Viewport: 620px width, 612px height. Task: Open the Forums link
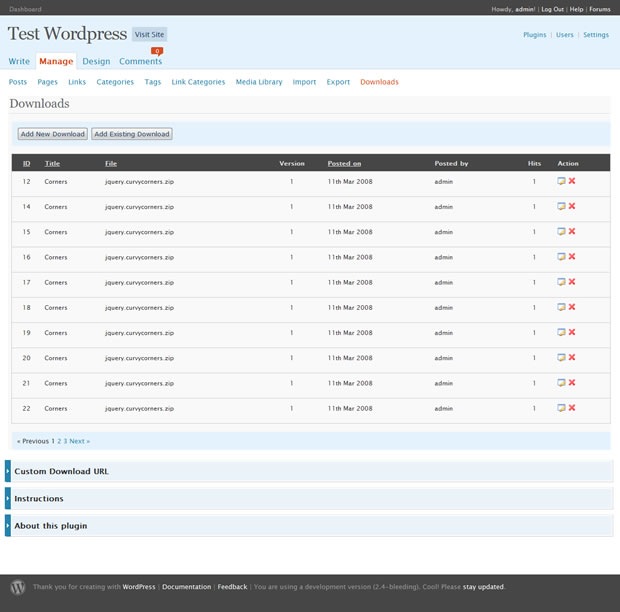(x=600, y=9)
